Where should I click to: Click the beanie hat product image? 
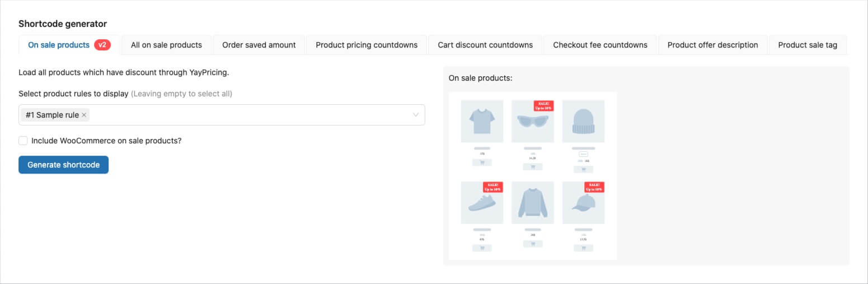(x=583, y=121)
